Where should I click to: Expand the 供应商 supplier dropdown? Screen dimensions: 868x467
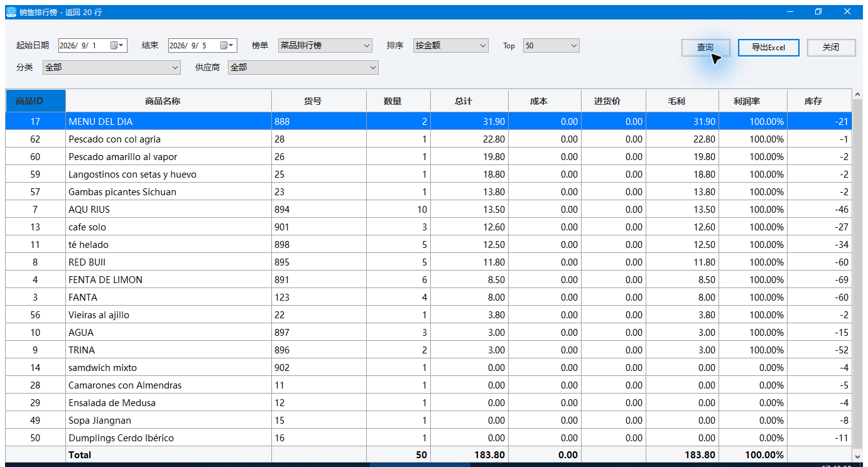303,67
